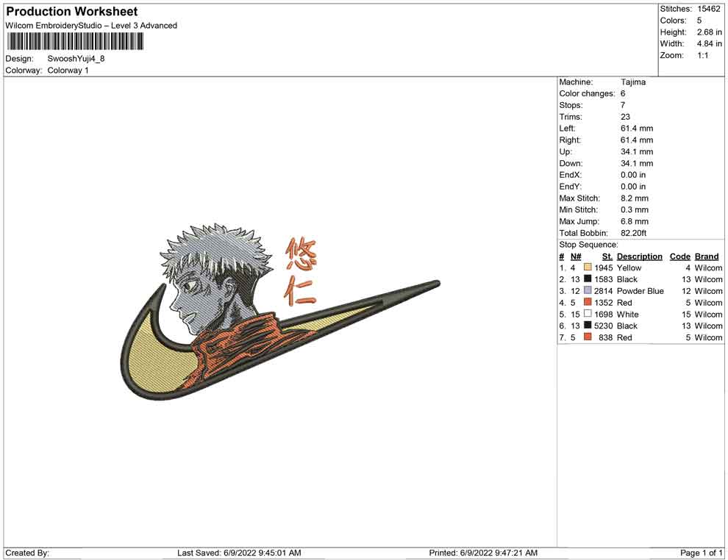Click the Trims value '23'
The image size is (728, 560).
click(625, 116)
